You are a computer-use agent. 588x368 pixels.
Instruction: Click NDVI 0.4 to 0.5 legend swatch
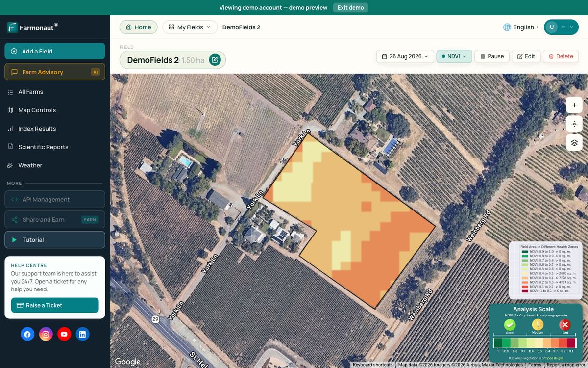[x=525, y=273]
